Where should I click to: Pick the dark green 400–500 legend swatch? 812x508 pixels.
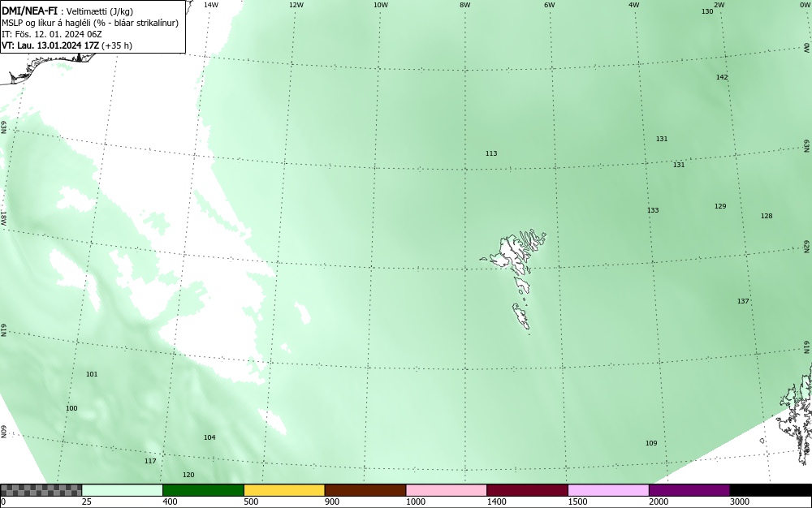(x=203, y=490)
